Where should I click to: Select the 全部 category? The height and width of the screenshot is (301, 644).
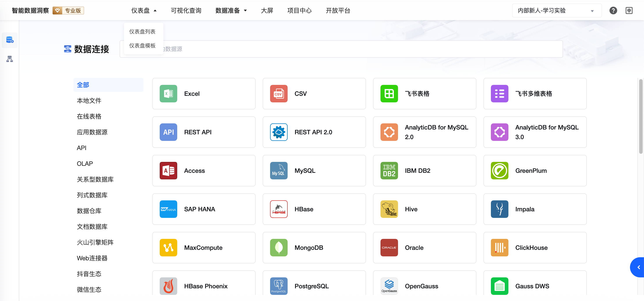108,85
